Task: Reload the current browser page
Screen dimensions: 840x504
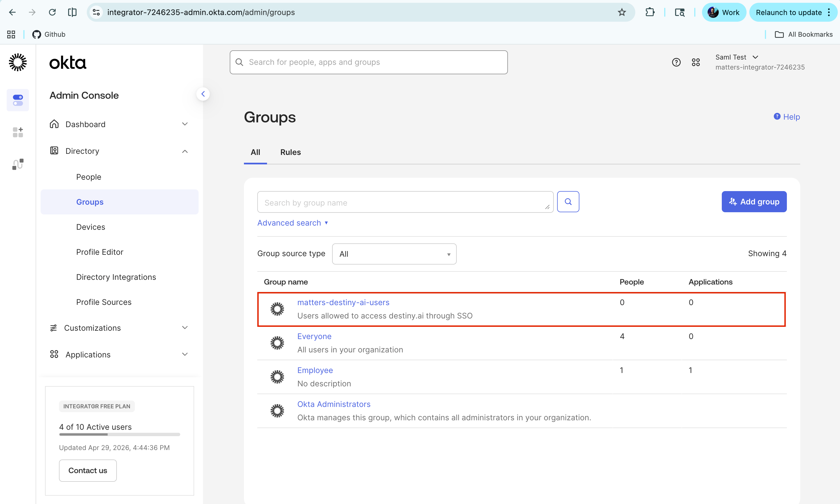Action: 52,12
